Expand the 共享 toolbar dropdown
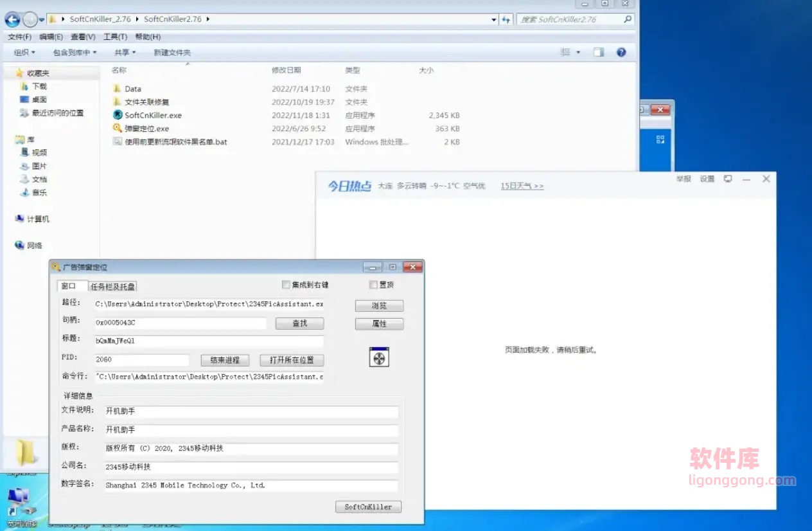The width and height of the screenshot is (812, 531). pos(125,53)
